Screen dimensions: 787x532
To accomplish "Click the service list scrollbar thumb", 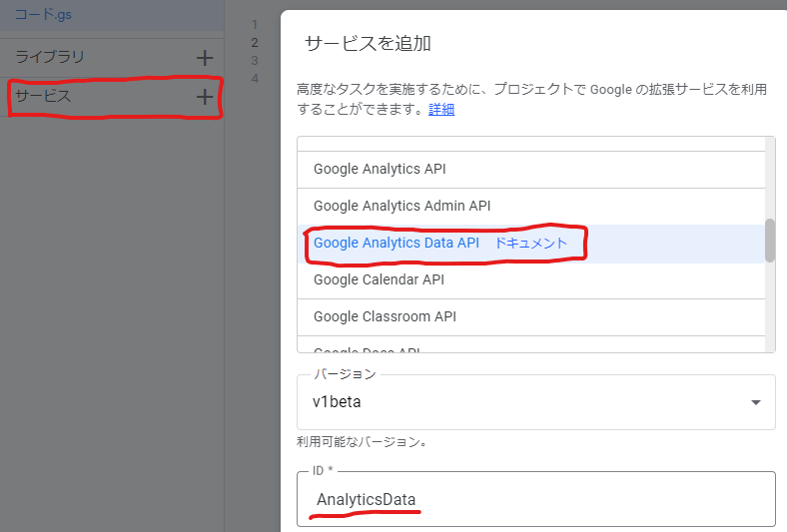I will (x=770, y=241).
